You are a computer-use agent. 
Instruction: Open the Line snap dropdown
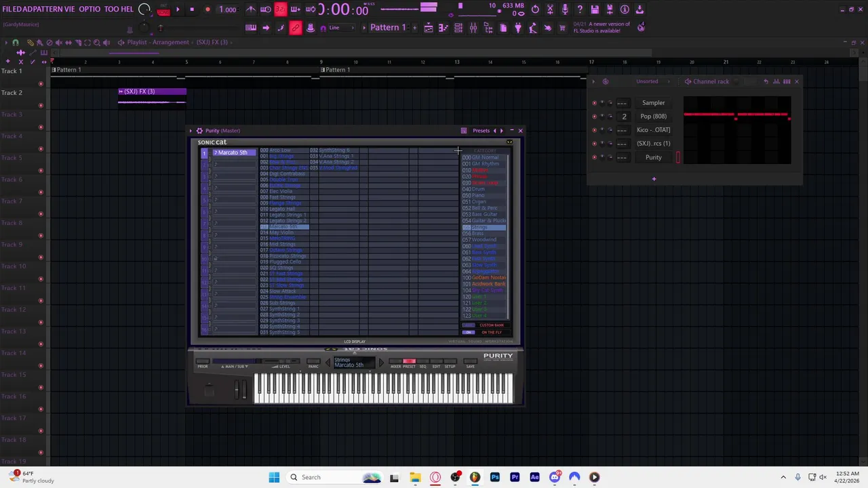click(x=342, y=28)
